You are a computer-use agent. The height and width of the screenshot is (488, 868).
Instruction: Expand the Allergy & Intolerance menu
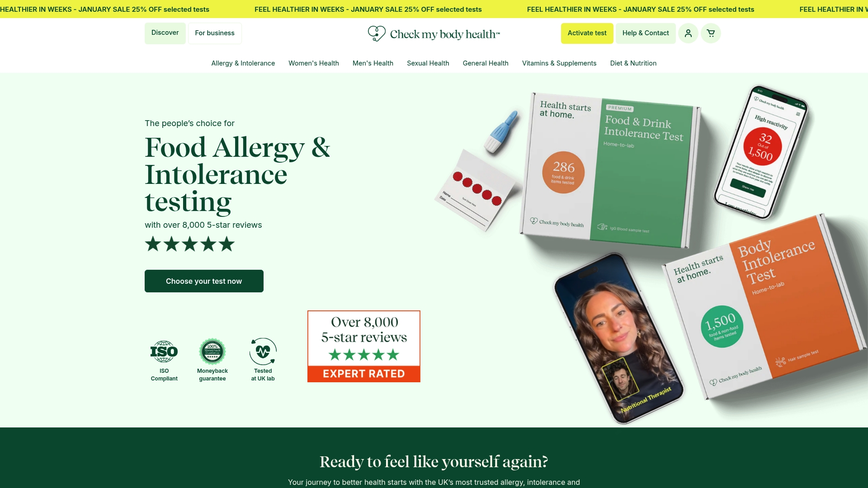point(243,63)
